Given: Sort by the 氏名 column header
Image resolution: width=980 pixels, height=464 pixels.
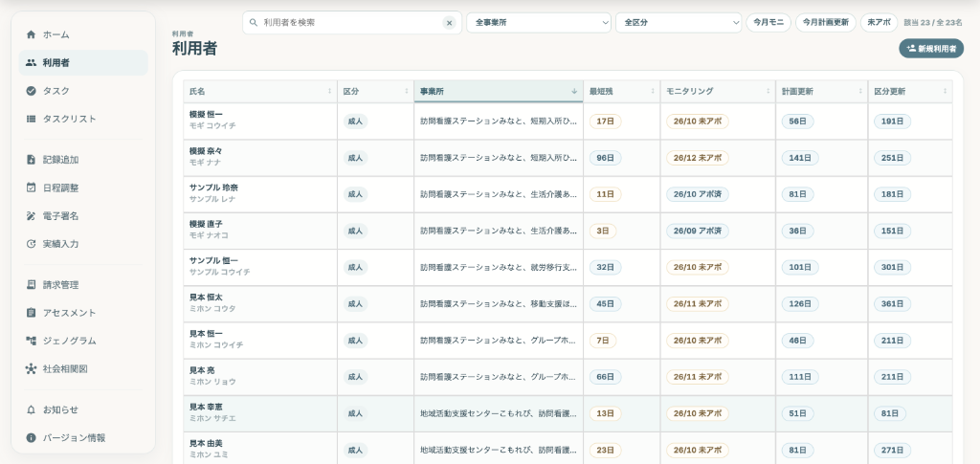Looking at the screenshot, I should coord(260,91).
